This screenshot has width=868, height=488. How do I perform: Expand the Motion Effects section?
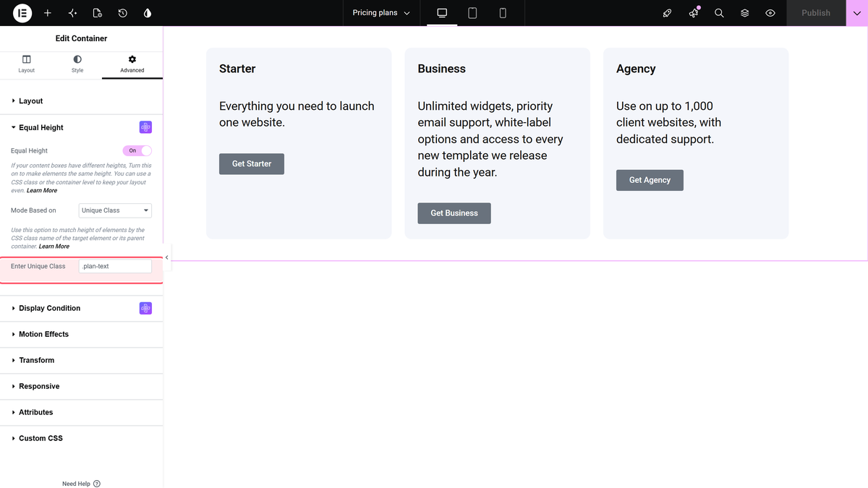click(x=81, y=334)
